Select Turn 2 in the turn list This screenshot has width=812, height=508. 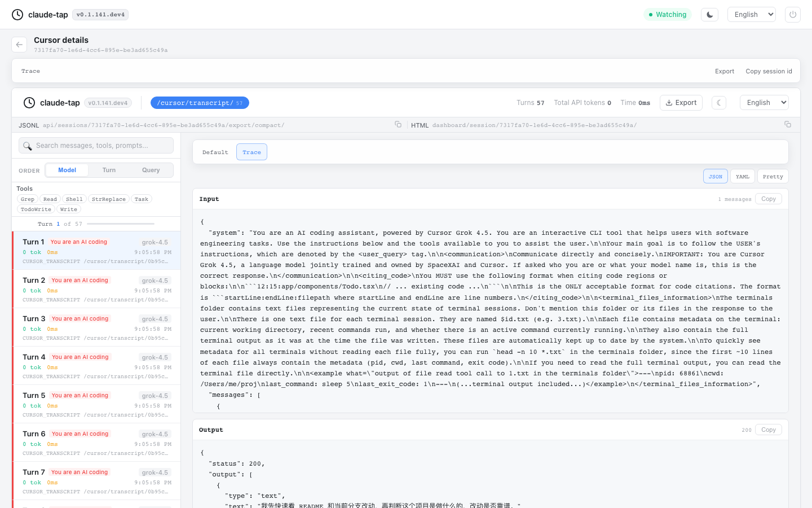(96, 289)
